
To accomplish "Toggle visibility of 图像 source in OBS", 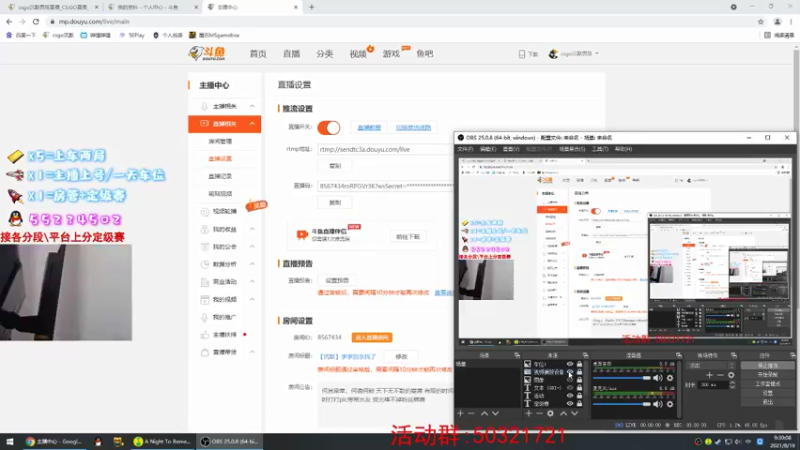I will coord(570,380).
